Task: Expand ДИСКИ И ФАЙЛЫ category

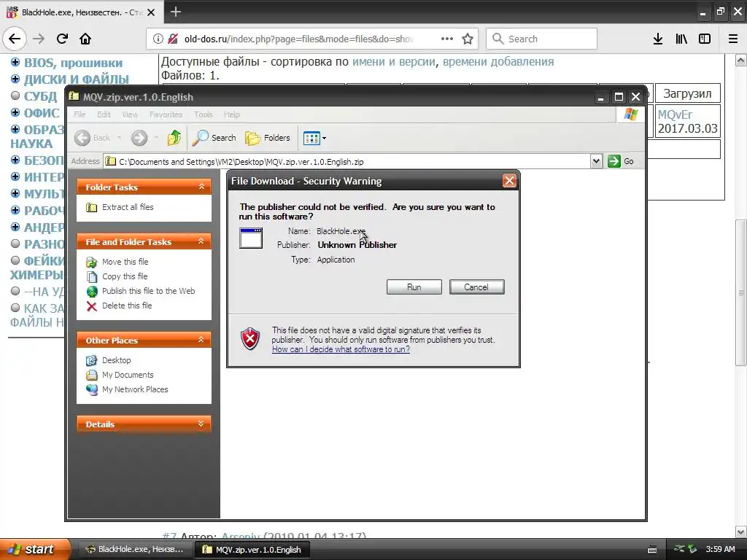Action: [15, 79]
